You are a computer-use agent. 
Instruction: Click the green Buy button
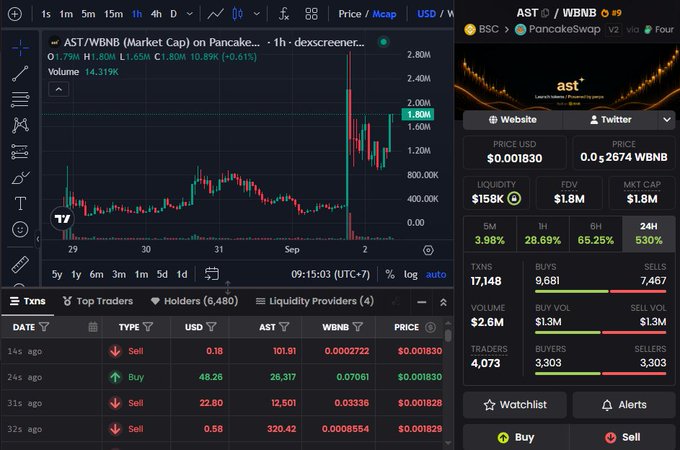coord(516,437)
